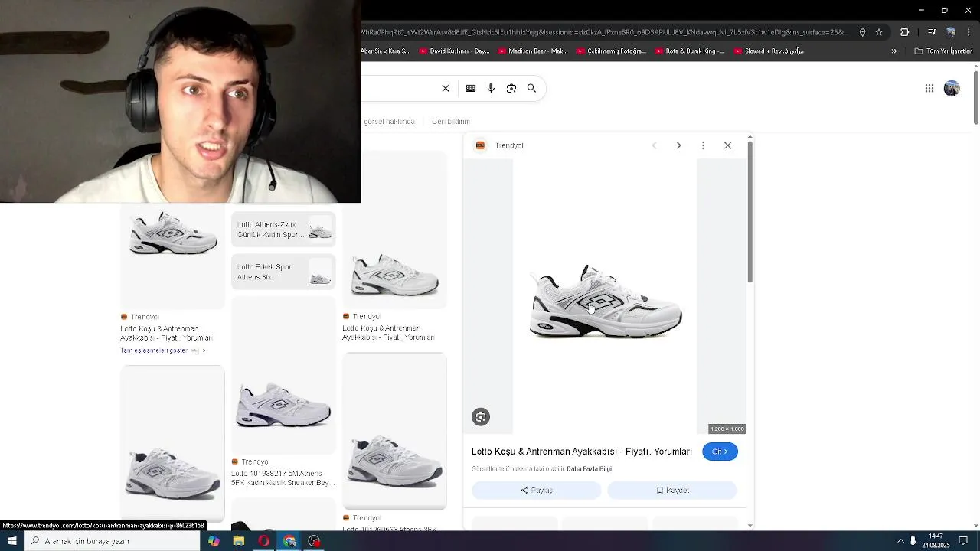The image size is (980, 551).
Task: Open the 'Rota & Burak King' bookmark
Action: (x=689, y=51)
